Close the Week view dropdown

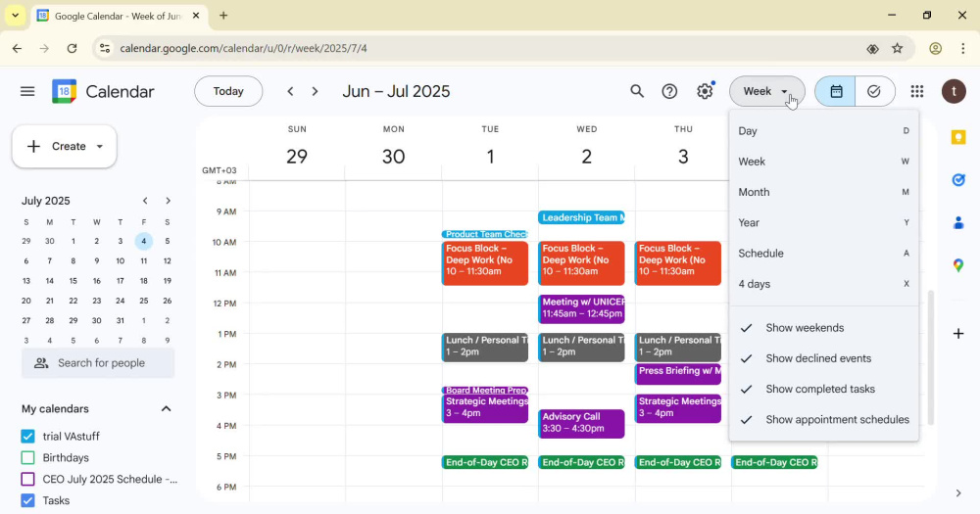tap(767, 92)
